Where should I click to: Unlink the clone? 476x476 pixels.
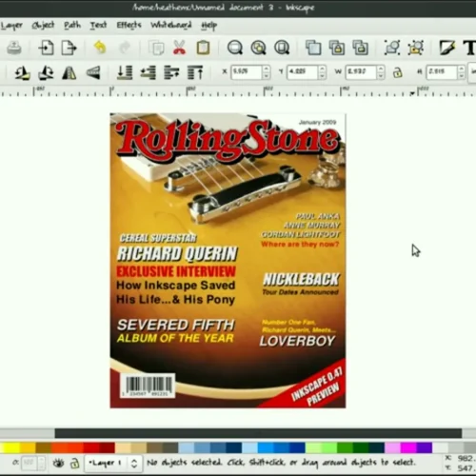tap(361, 48)
